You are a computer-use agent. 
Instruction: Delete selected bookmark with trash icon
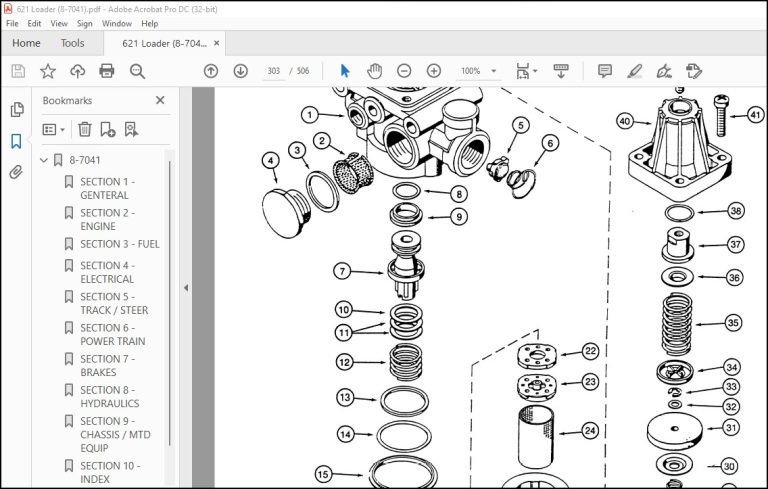85,129
